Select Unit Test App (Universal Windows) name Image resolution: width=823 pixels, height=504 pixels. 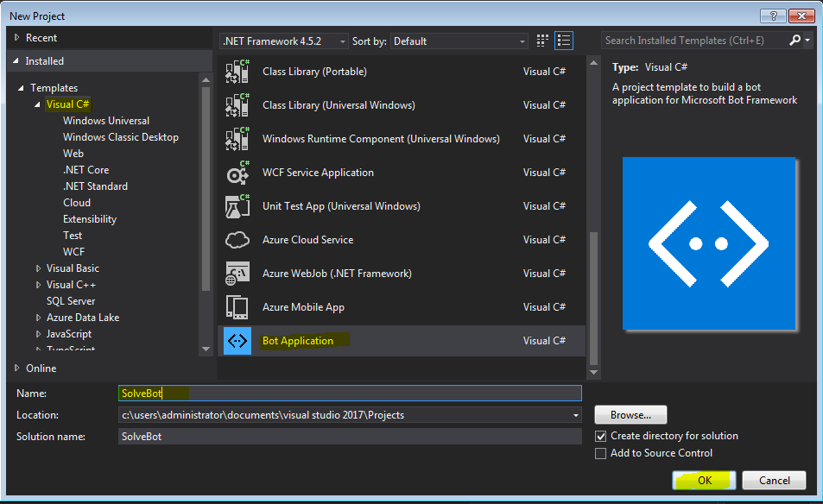tap(341, 206)
